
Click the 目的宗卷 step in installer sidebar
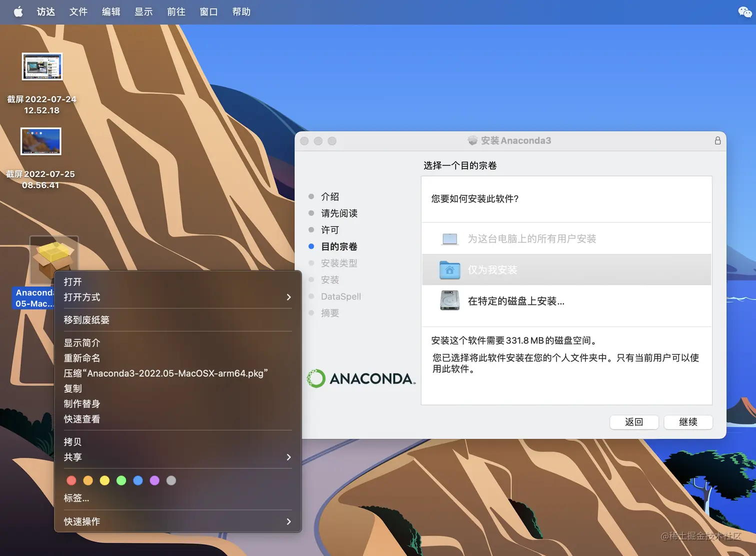[339, 246]
